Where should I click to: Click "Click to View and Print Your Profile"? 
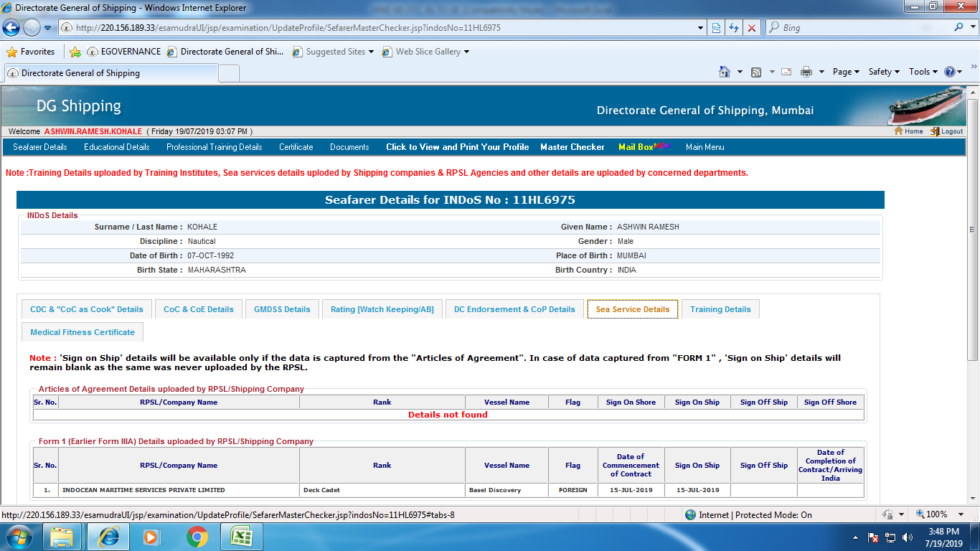pyautogui.click(x=458, y=147)
